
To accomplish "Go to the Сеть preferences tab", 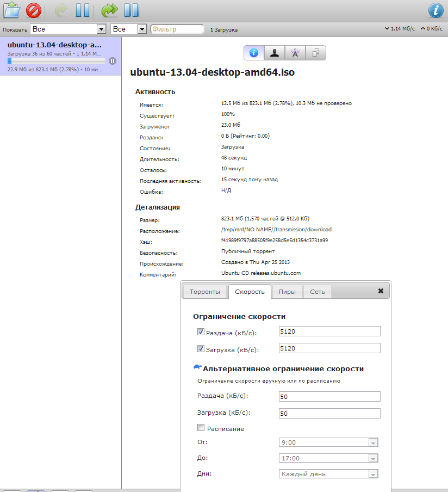I will pyautogui.click(x=318, y=292).
